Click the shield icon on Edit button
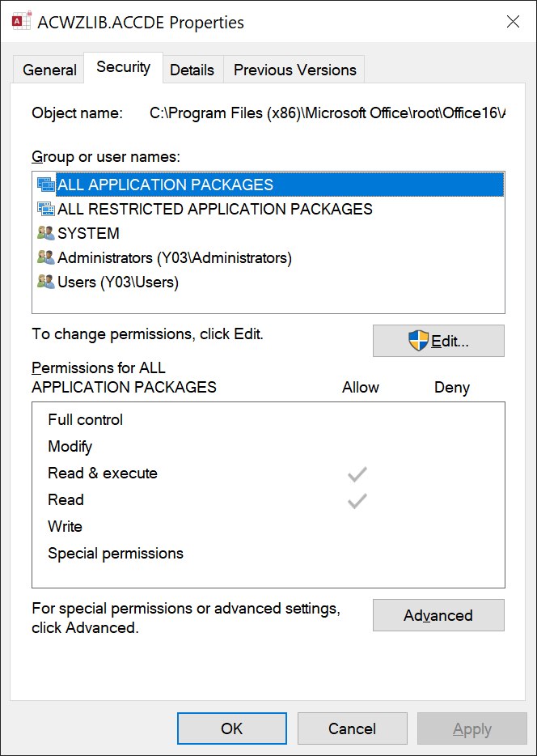The width and height of the screenshot is (537, 756). (418, 341)
